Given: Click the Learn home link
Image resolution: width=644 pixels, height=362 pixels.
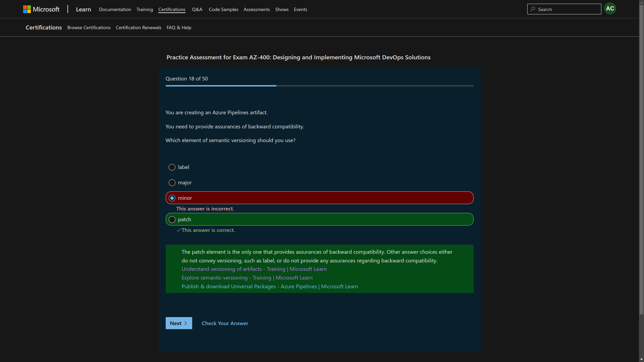Looking at the screenshot, I should 84,9.
